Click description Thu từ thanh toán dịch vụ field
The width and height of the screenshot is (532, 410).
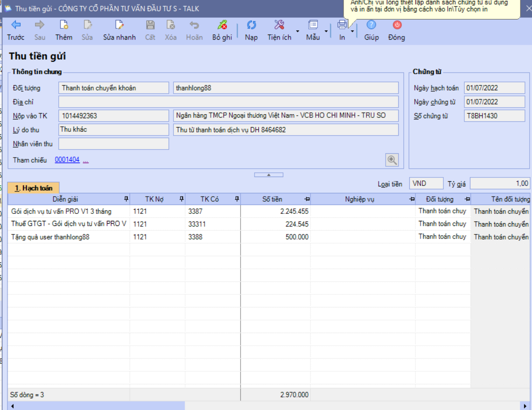pos(286,130)
